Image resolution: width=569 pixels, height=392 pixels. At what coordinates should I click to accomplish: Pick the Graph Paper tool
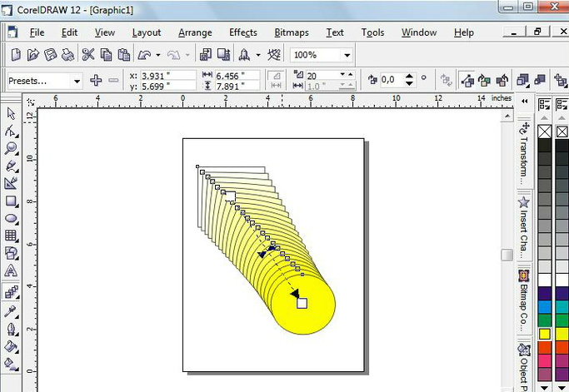point(11,236)
